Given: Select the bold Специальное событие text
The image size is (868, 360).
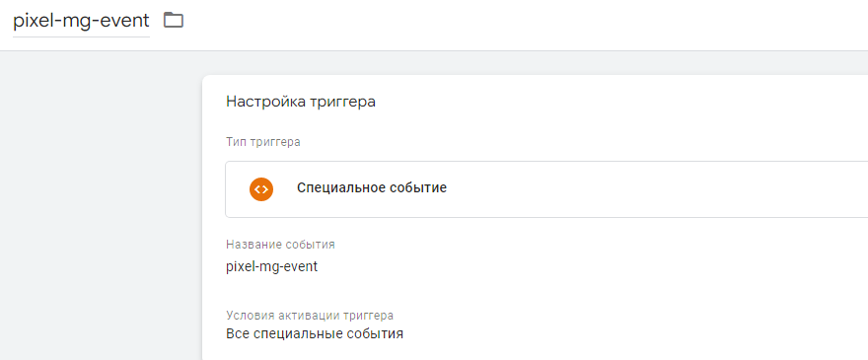Looking at the screenshot, I should coord(372,187).
